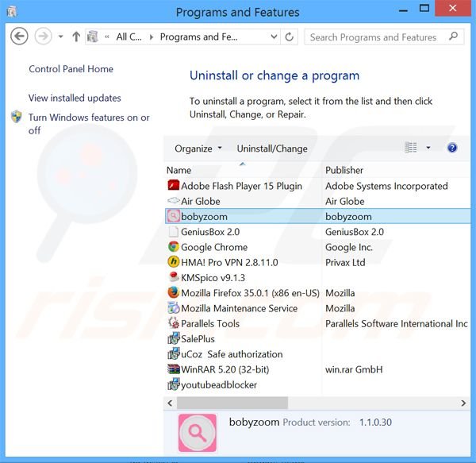Click the Control Panel icon in address bar

pyautogui.click(x=93, y=37)
